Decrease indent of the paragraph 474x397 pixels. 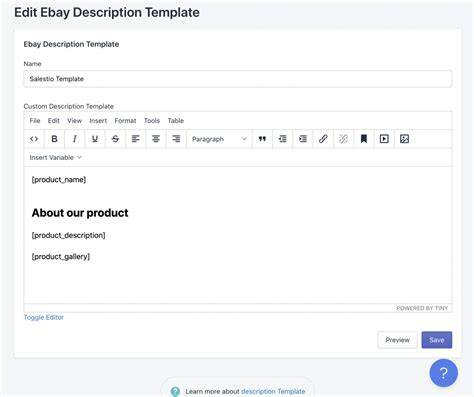pyautogui.click(x=283, y=139)
